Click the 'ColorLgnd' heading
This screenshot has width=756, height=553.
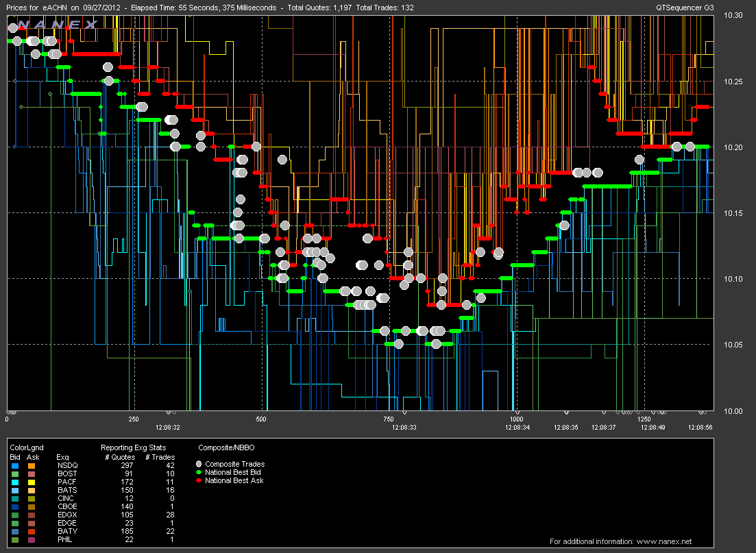tap(27, 447)
